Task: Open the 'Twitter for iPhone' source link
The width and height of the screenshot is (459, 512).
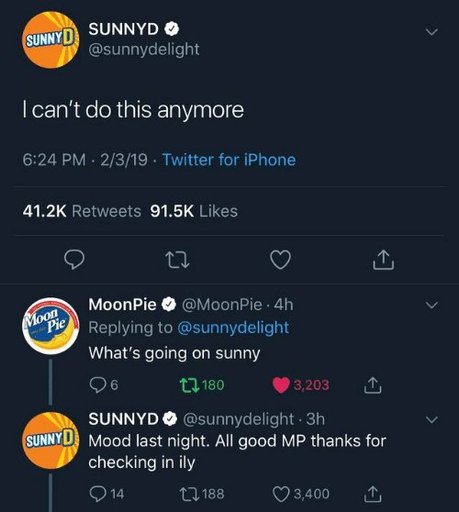Action: tap(229, 160)
